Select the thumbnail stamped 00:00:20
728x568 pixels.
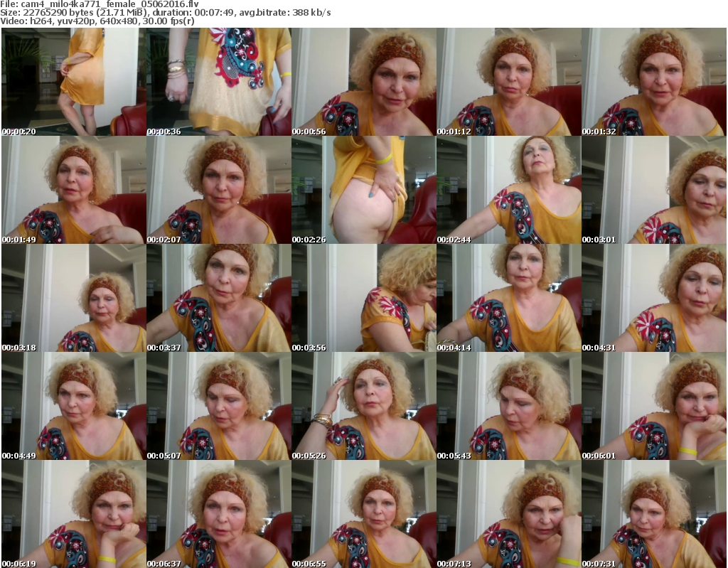74,82
